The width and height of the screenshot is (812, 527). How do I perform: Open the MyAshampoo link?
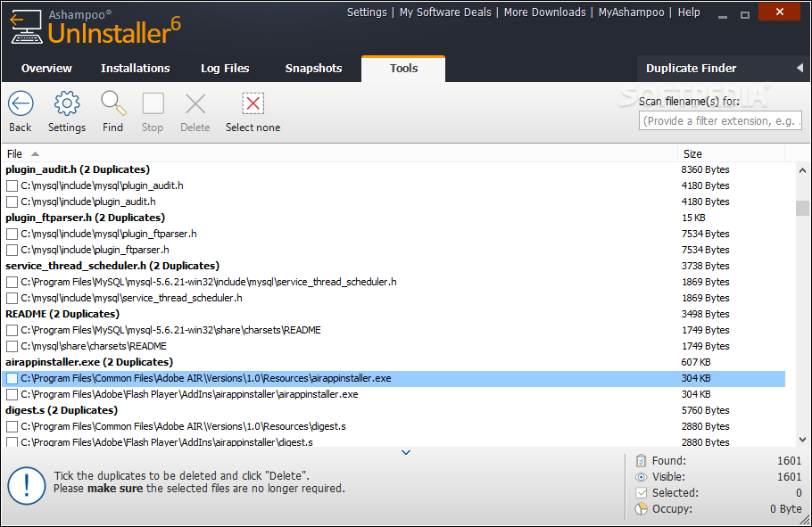[x=631, y=12]
